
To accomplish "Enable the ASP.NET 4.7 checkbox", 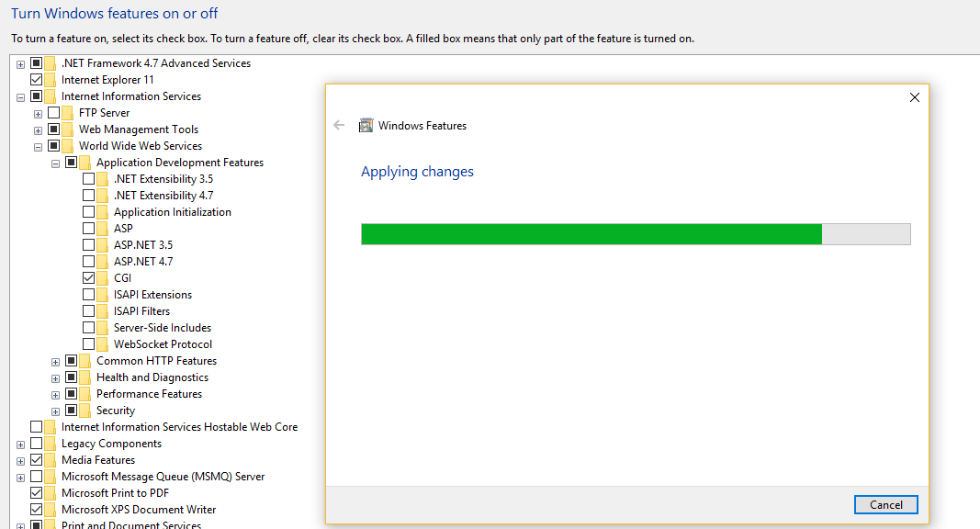I will pyautogui.click(x=88, y=262).
